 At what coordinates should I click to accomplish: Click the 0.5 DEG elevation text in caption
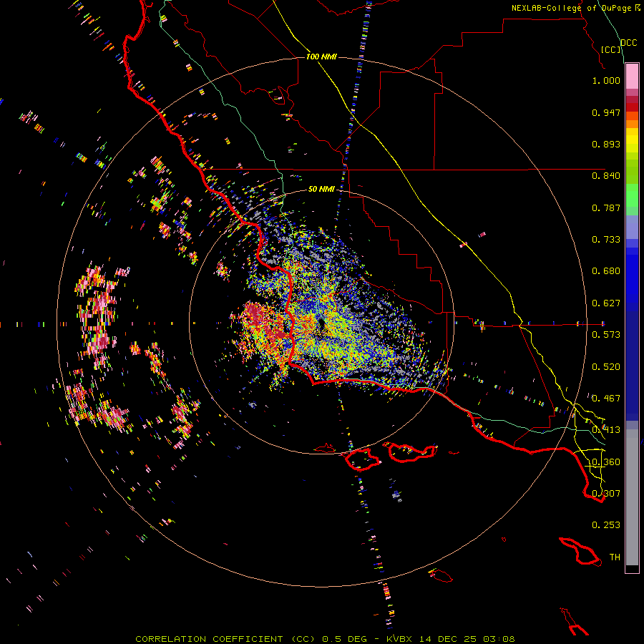coord(344,639)
